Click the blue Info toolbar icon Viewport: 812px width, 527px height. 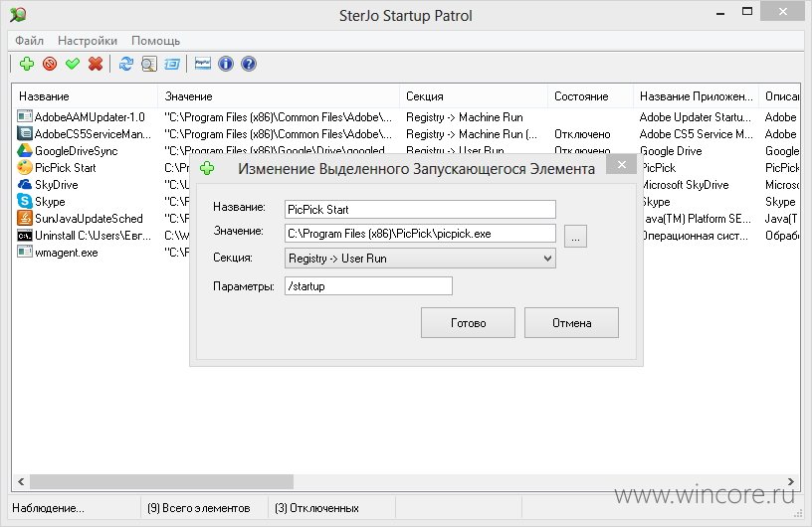(x=226, y=64)
